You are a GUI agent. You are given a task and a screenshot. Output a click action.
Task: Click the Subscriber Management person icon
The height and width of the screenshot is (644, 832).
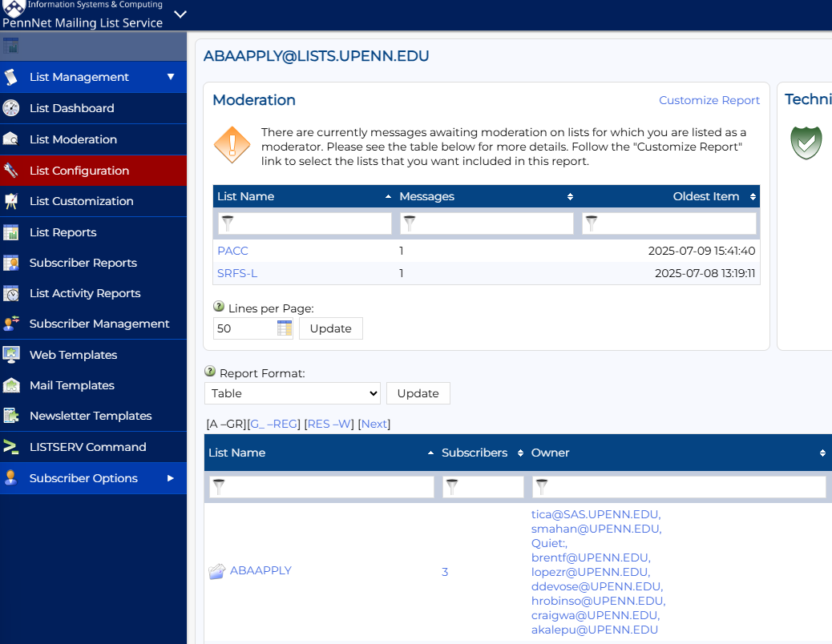(11, 324)
